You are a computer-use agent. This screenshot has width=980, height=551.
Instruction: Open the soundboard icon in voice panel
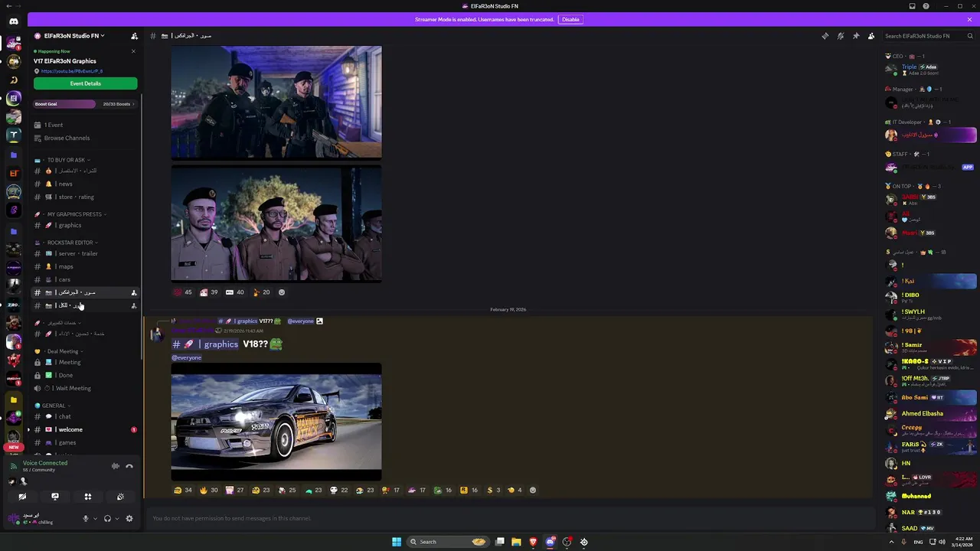click(x=120, y=497)
